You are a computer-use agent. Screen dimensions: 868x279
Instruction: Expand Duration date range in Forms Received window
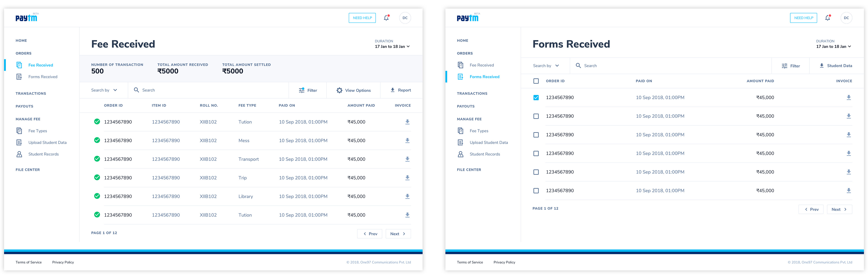834,47
